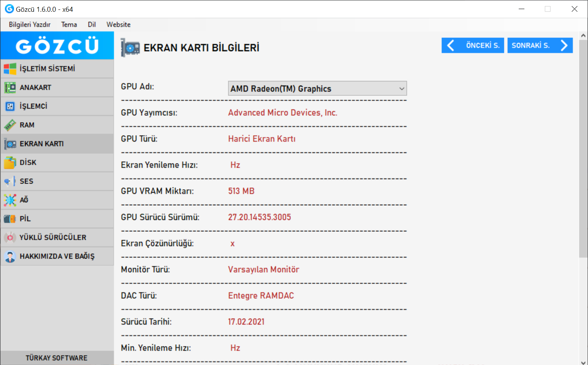Image resolution: width=588 pixels, height=365 pixels.
Task: Click the graphics card header icon
Action: pyautogui.click(x=130, y=48)
